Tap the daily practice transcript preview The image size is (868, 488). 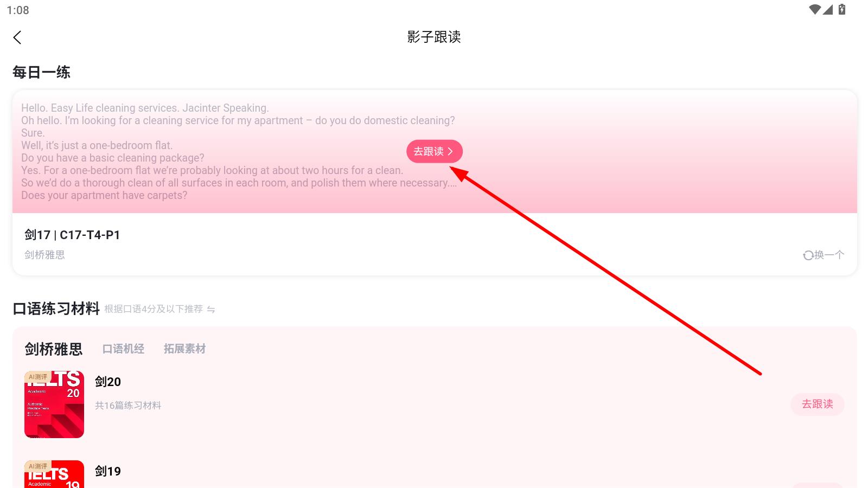tap(239, 152)
